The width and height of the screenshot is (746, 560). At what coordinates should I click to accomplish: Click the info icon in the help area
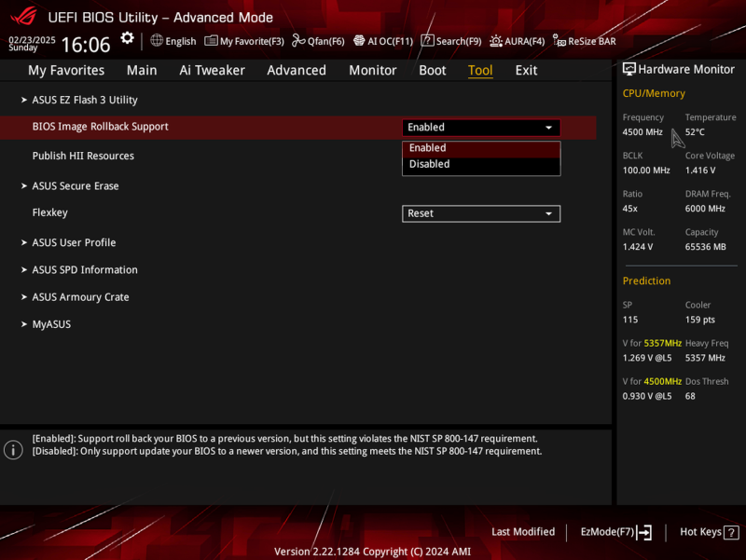point(13,450)
